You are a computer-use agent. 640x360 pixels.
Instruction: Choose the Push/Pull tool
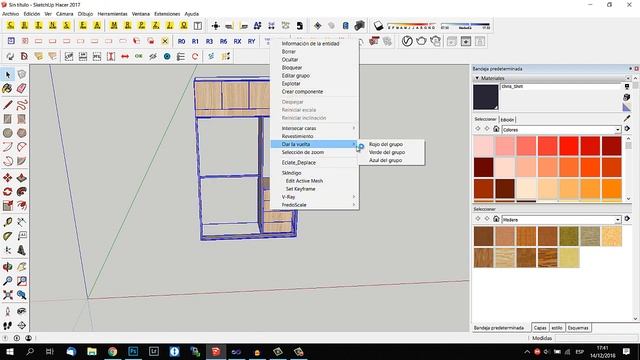pyautogui.click(x=22, y=178)
